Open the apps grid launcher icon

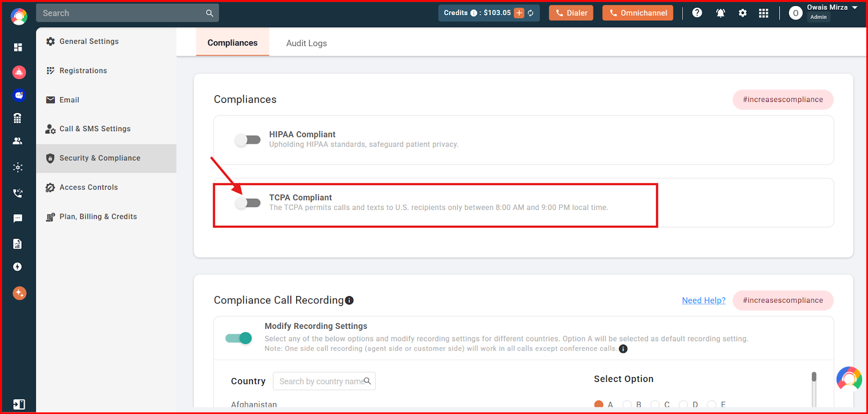click(763, 12)
